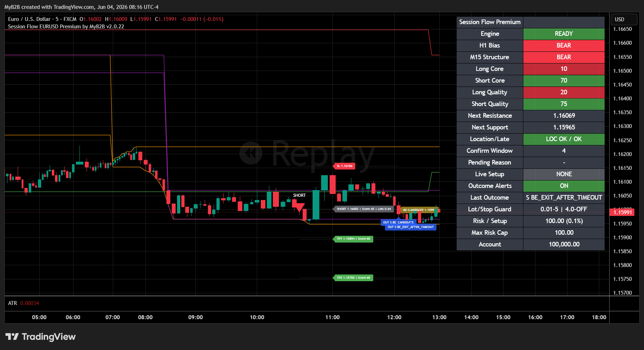Click the 11:00 label on the time axis
Viewport: 644px width, 350px height.
coord(332,317)
